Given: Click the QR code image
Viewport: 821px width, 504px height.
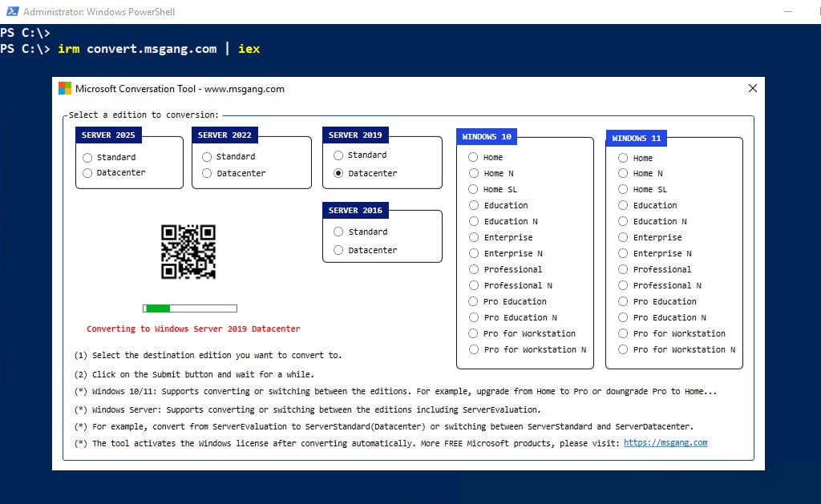Looking at the screenshot, I should click(188, 252).
